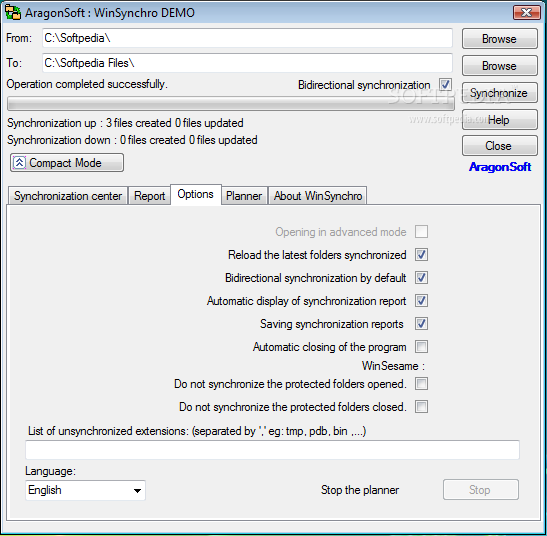Toggle Saving synchronization reports checkbox
The height and width of the screenshot is (536, 547).
[x=421, y=324]
